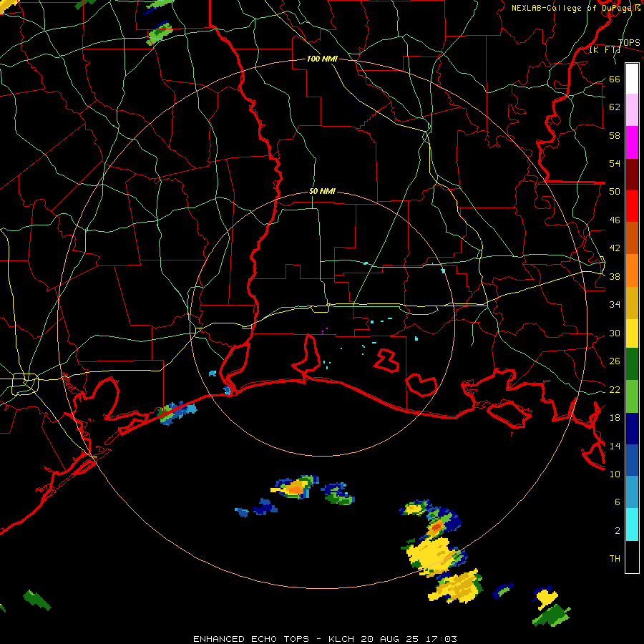Click the "ENHANCED ECHO TOPS" title caption
This screenshot has height=644, width=644.
click(251, 639)
